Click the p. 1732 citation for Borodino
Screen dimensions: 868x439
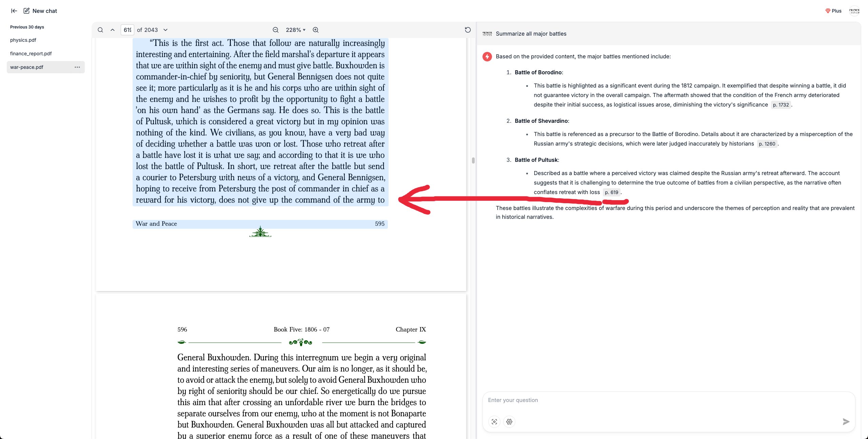781,105
